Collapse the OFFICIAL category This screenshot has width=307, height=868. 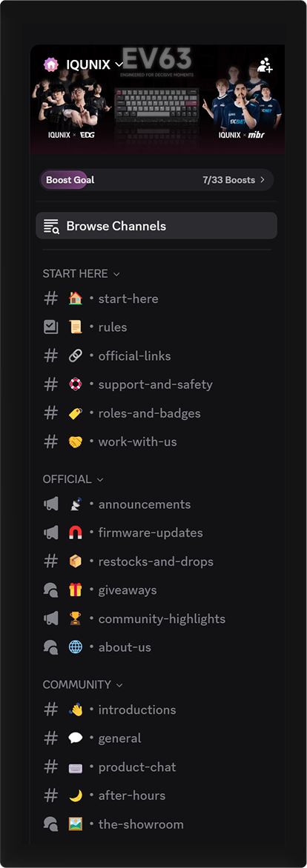point(73,479)
